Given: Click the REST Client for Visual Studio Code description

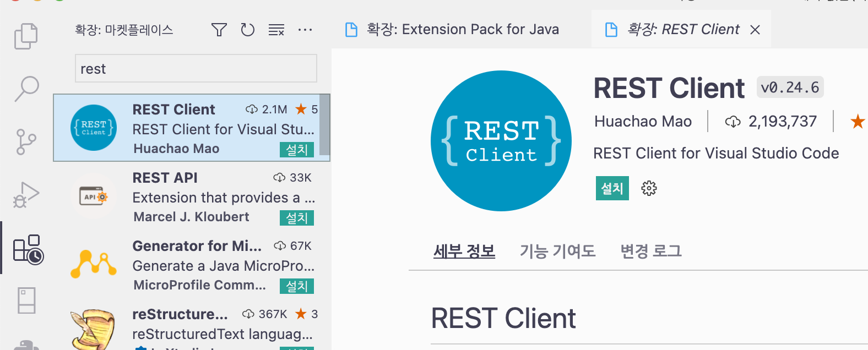Looking at the screenshot, I should 716,153.
